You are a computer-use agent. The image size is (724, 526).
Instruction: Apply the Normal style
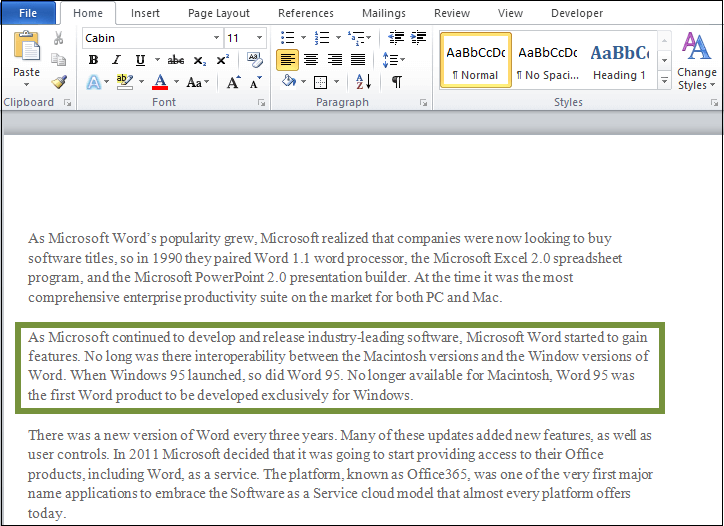point(476,60)
